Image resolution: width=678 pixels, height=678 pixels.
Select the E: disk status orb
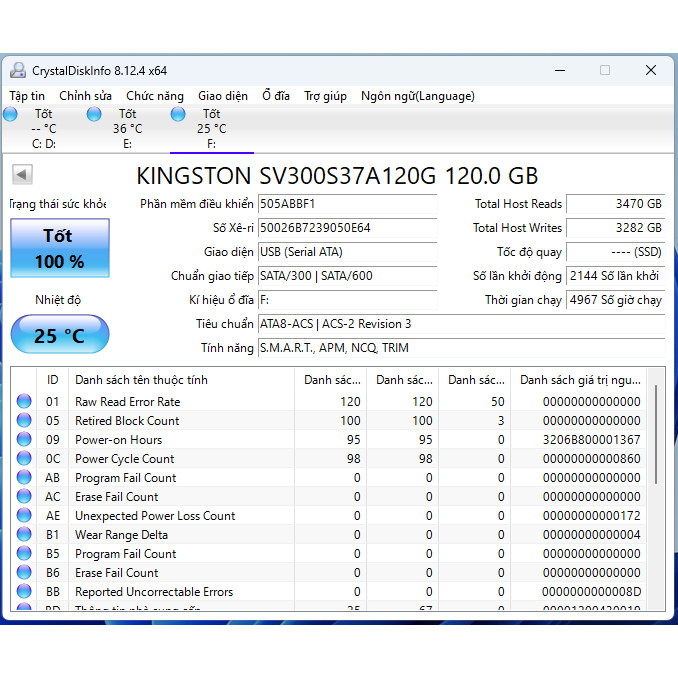click(x=94, y=114)
